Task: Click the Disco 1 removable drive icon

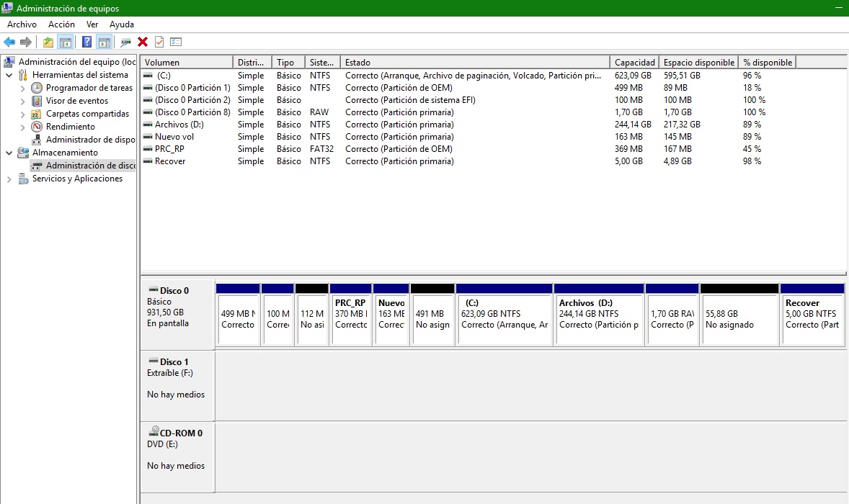Action: pos(154,361)
